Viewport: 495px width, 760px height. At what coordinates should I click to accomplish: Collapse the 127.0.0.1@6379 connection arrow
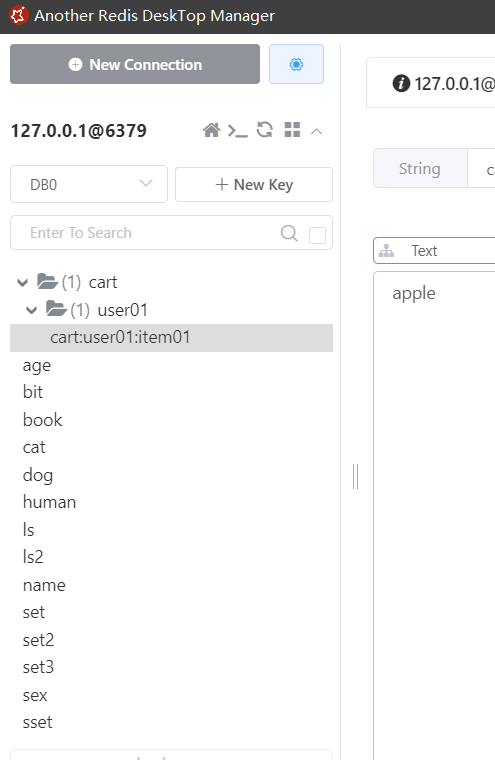click(317, 131)
